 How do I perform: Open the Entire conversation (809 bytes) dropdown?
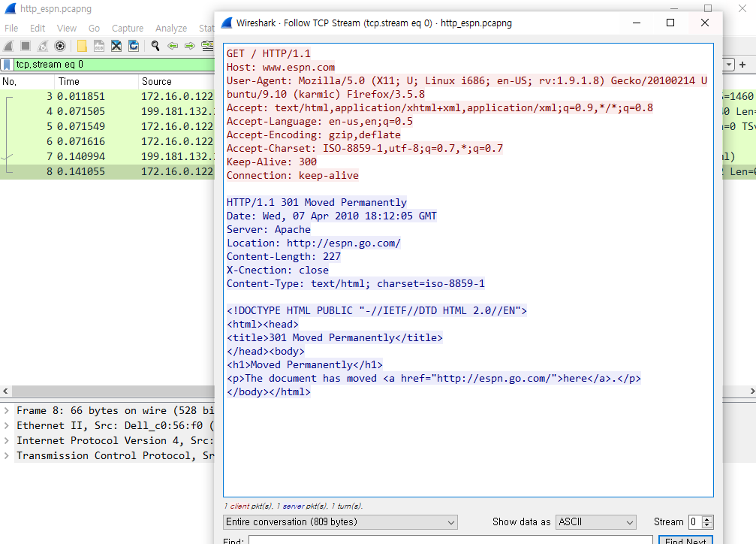[340, 521]
